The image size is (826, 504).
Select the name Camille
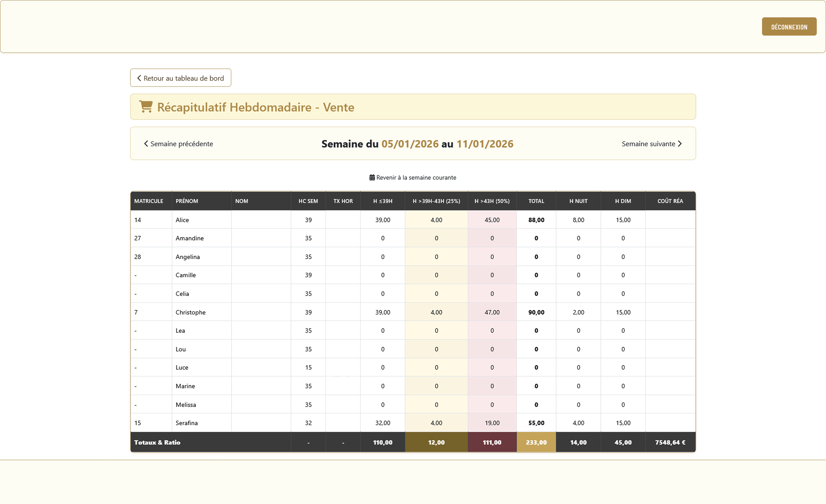tap(185, 275)
